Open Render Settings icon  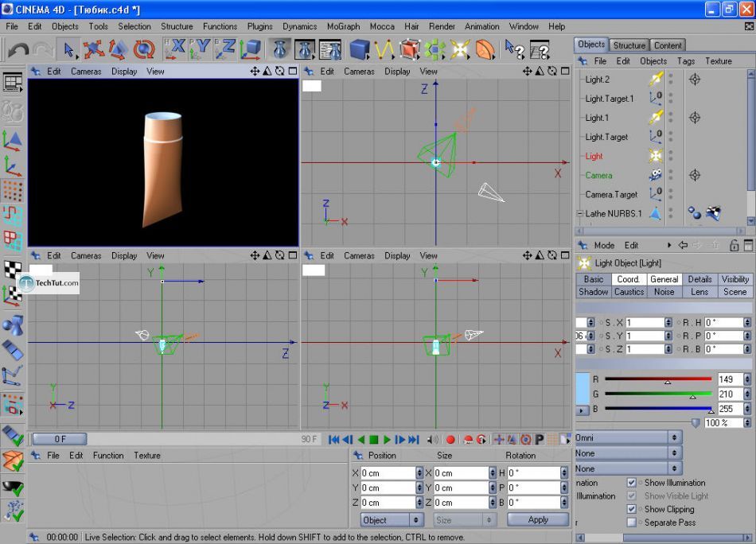coord(330,49)
